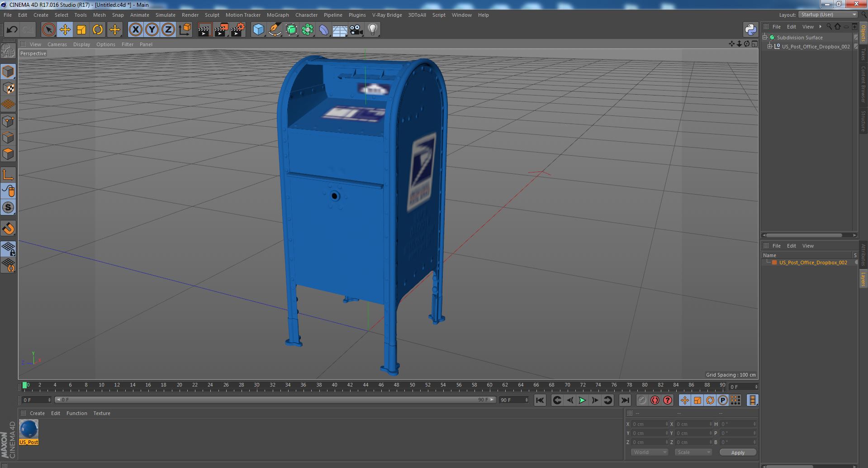Click the Subdivision Surface generator icon
Image resolution: width=868 pixels, height=468 pixels.
[x=291, y=30]
